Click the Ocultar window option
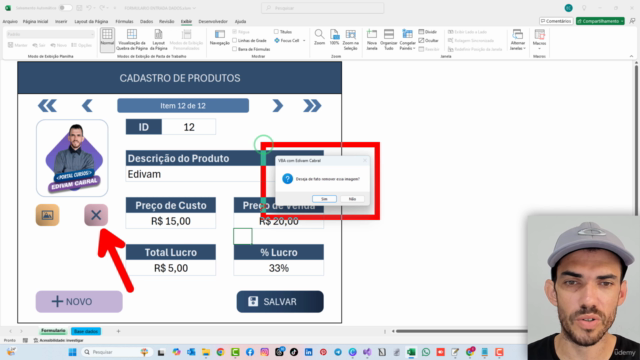 click(429, 40)
